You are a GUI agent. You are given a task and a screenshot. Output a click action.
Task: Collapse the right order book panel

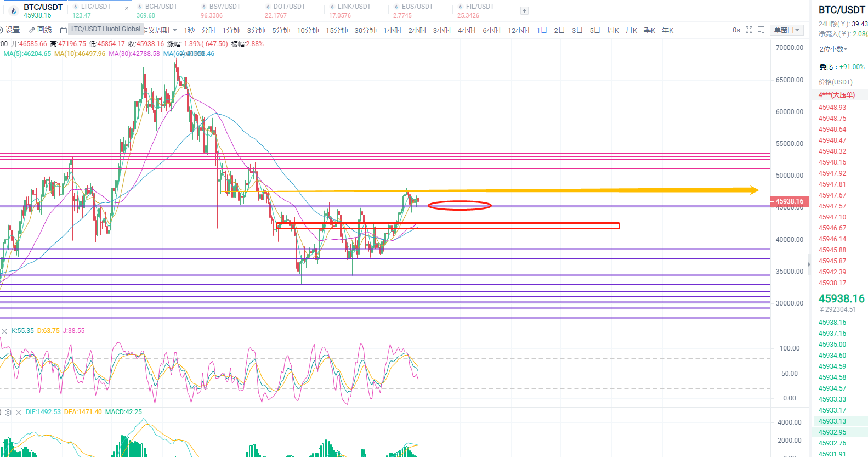click(x=809, y=264)
